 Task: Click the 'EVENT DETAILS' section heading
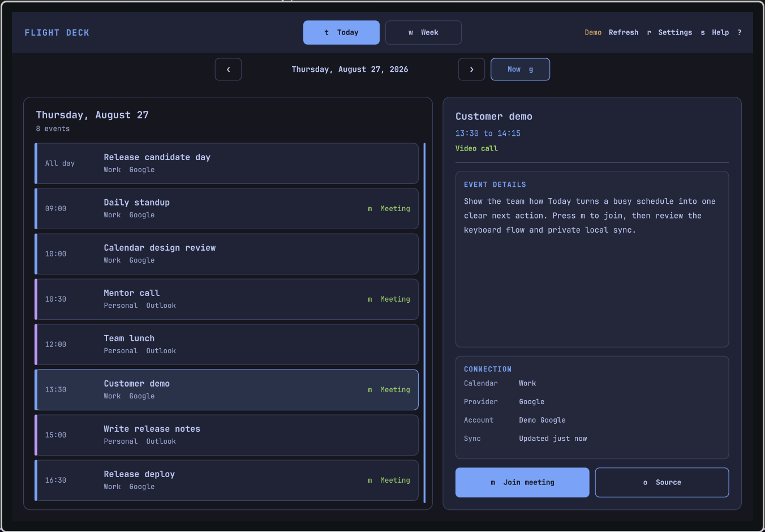495,185
